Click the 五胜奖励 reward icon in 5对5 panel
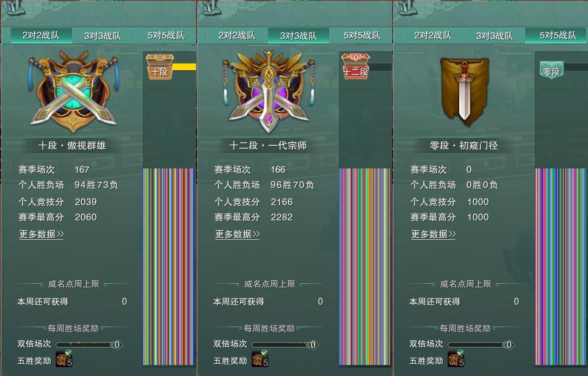 click(x=456, y=359)
